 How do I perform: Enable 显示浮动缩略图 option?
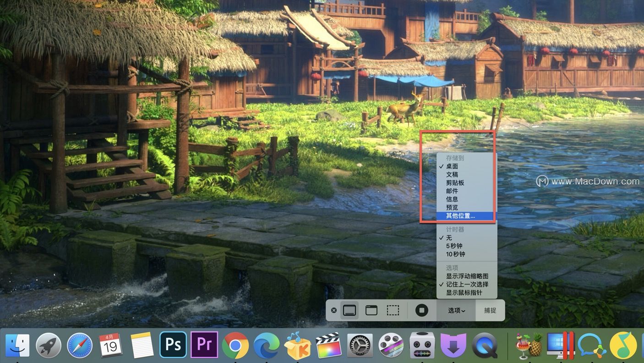466,276
